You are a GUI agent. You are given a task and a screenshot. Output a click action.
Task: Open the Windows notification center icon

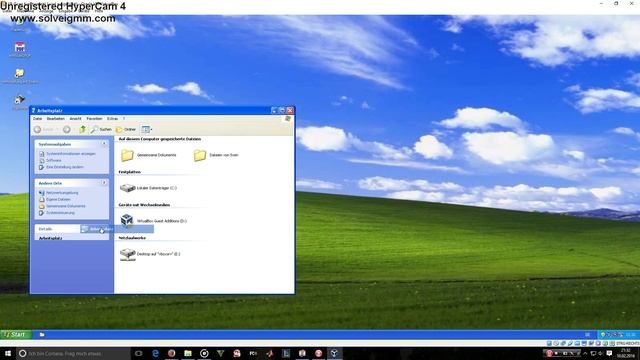(609, 353)
